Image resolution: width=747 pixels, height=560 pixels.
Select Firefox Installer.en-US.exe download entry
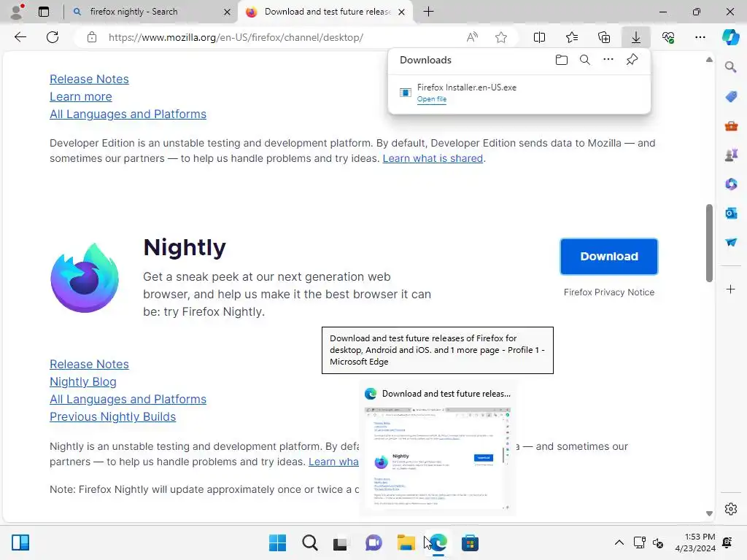pyautogui.click(x=519, y=93)
